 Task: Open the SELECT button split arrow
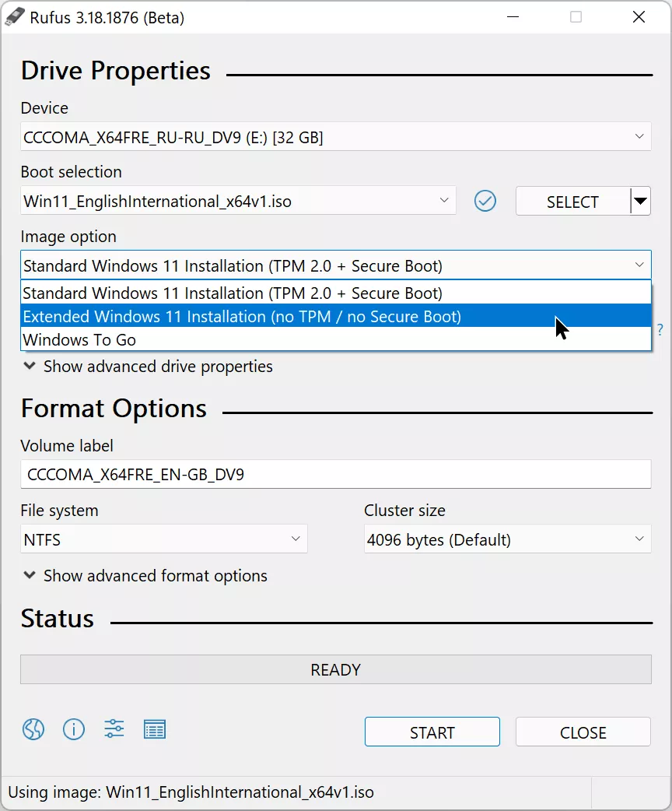click(x=640, y=201)
